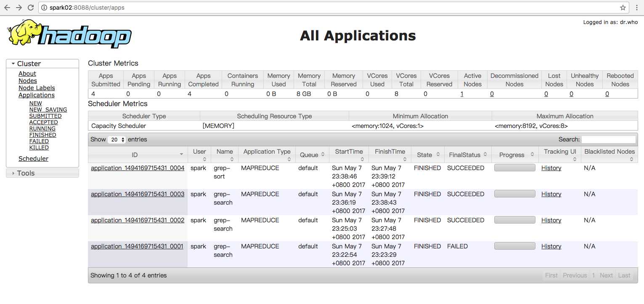This screenshot has width=644, height=304.
Task: Open History link for application 0003
Action: 551,194
